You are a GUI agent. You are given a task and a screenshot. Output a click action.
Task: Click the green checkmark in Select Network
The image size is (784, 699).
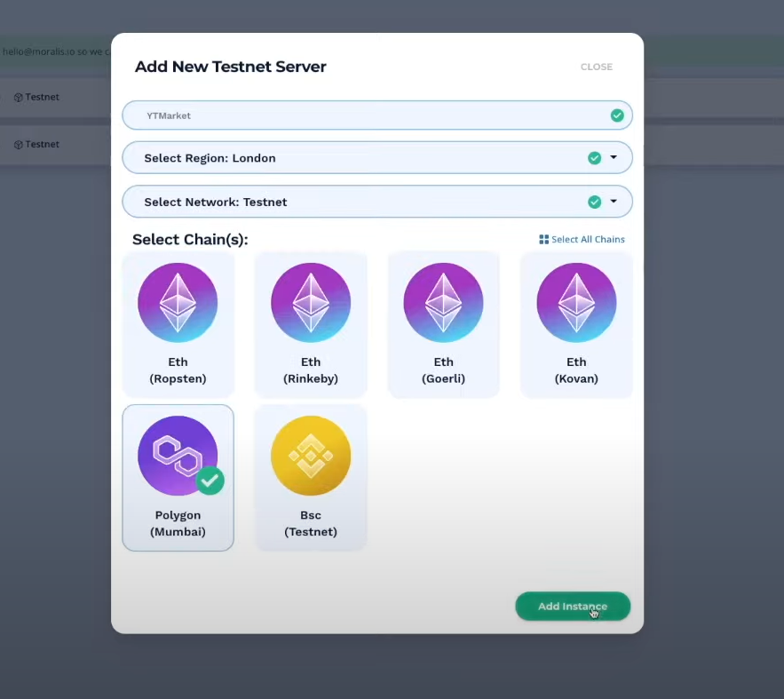[595, 202]
